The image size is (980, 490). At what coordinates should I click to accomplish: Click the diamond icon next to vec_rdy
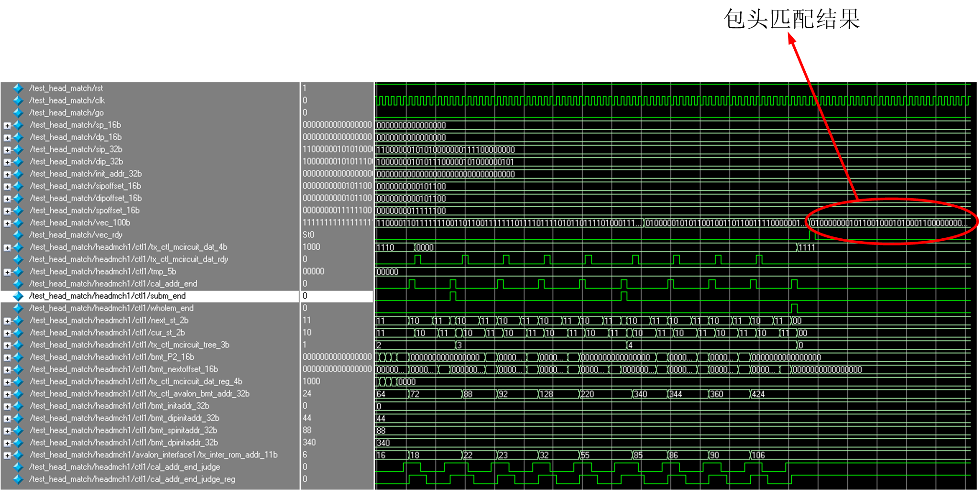[x=18, y=235]
